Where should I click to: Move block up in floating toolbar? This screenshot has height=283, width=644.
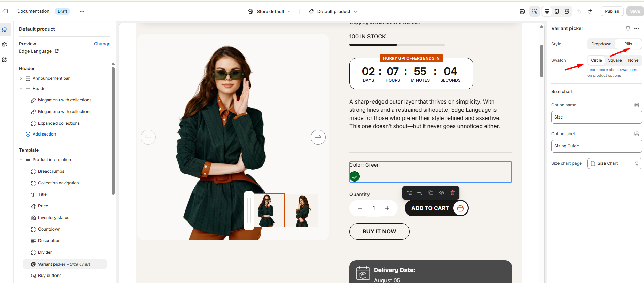click(409, 193)
